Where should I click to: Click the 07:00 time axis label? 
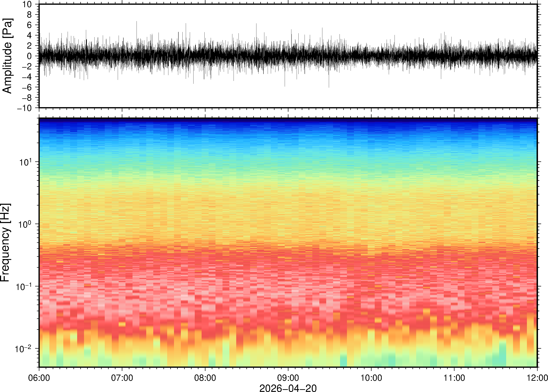pos(122,378)
